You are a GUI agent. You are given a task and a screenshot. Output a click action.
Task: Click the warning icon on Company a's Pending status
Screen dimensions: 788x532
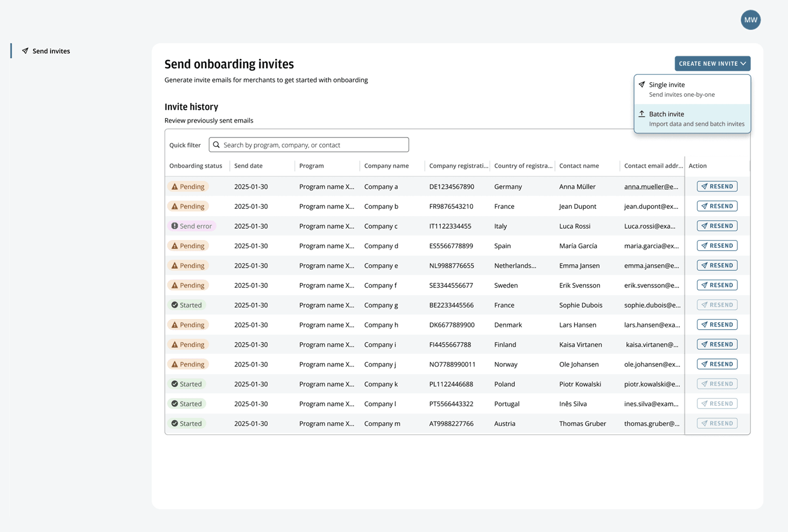(x=175, y=187)
